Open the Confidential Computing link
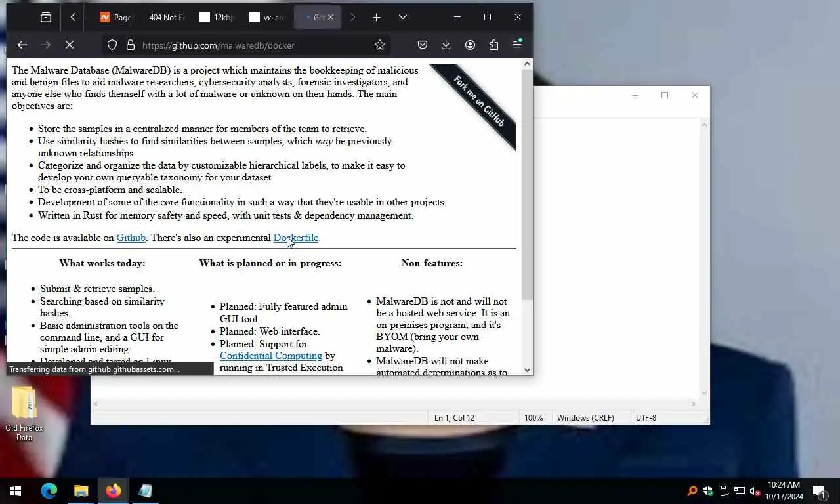840x504 pixels. pos(271,356)
